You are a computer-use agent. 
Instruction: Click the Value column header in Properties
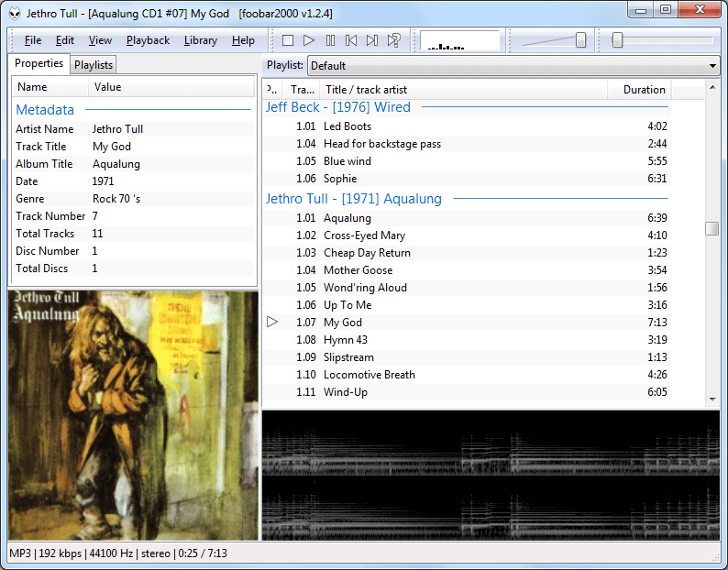[x=171, y=87]
